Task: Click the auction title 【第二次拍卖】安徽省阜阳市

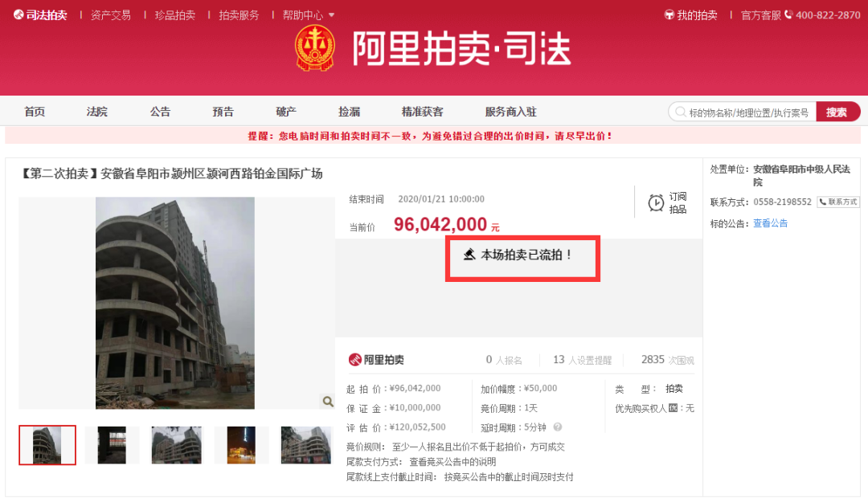Action: (x=171, y=173)
